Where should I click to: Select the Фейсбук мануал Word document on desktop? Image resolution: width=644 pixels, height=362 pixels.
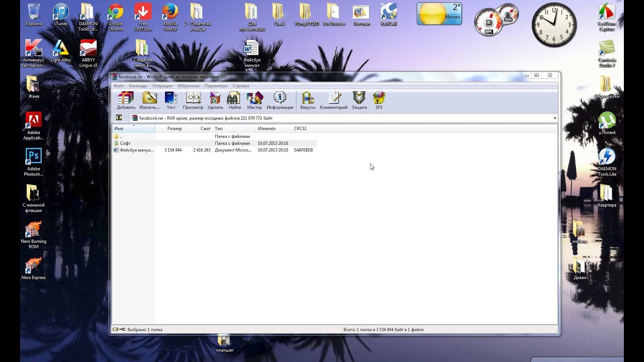(x=252, y=54)
